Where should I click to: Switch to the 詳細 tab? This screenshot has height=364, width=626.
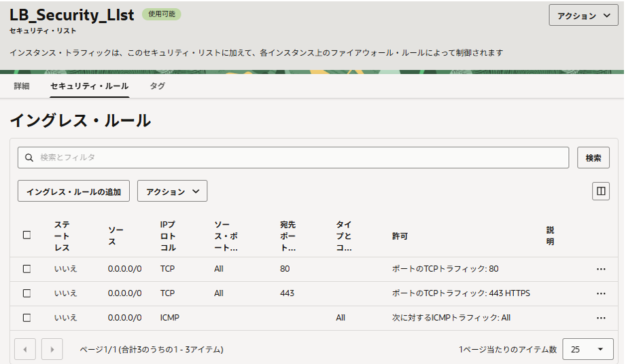click(x=22, y=86)
